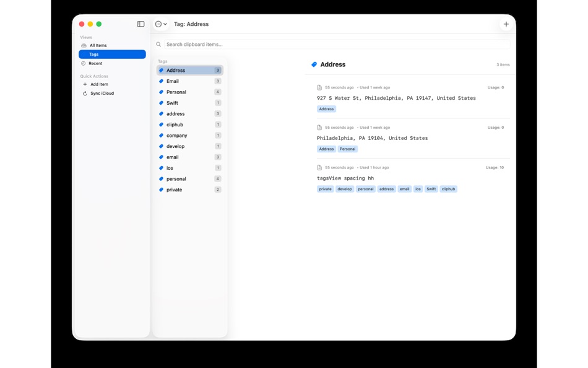Open the ellipsis more-options icon in the toolbar

[x=158, y=24]
